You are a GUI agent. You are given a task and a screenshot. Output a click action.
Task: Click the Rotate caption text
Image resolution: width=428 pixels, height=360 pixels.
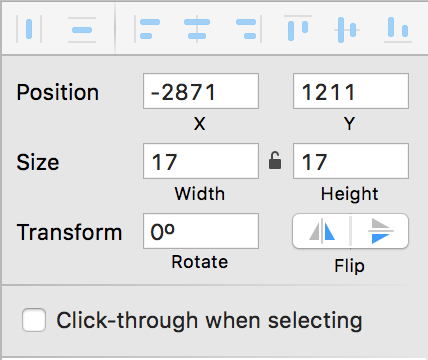click(200, 262)
